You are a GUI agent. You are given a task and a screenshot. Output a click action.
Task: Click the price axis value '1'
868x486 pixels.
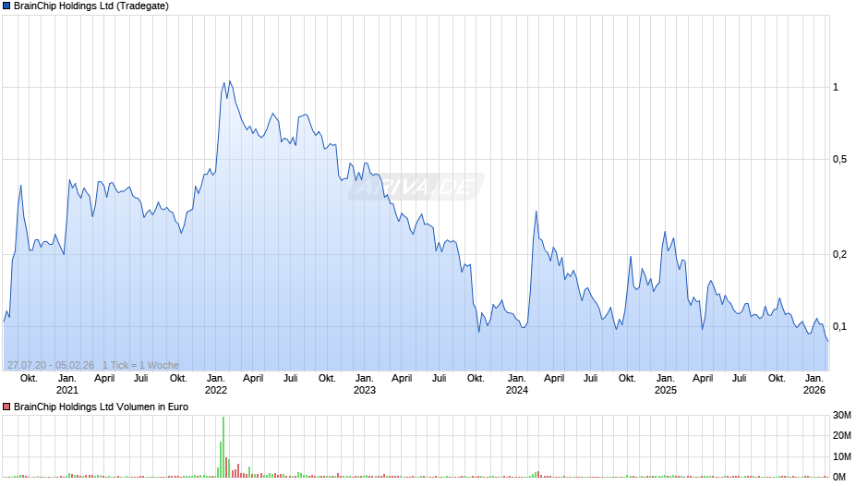tap(836, 87)
